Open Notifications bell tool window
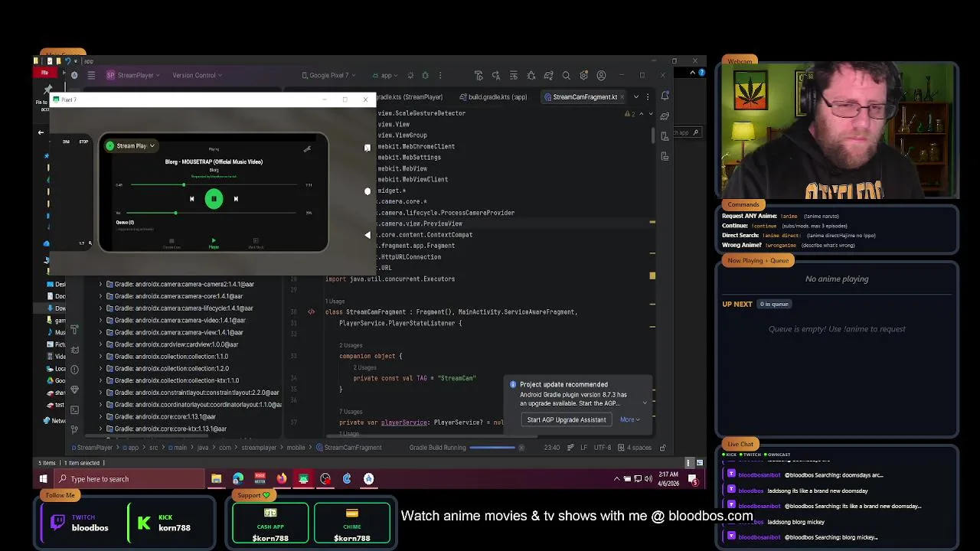 coord(665,96)
